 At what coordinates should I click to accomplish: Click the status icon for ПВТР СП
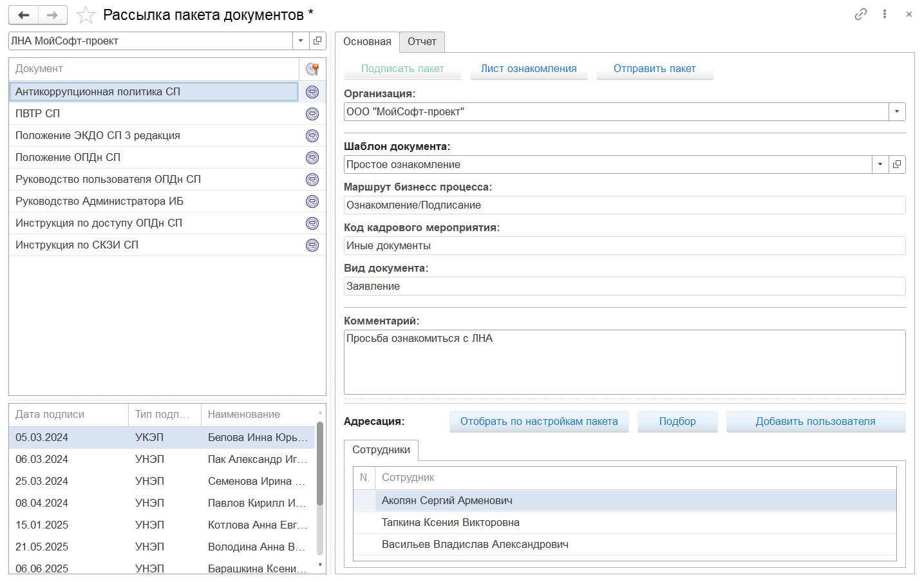coord(312,114)
